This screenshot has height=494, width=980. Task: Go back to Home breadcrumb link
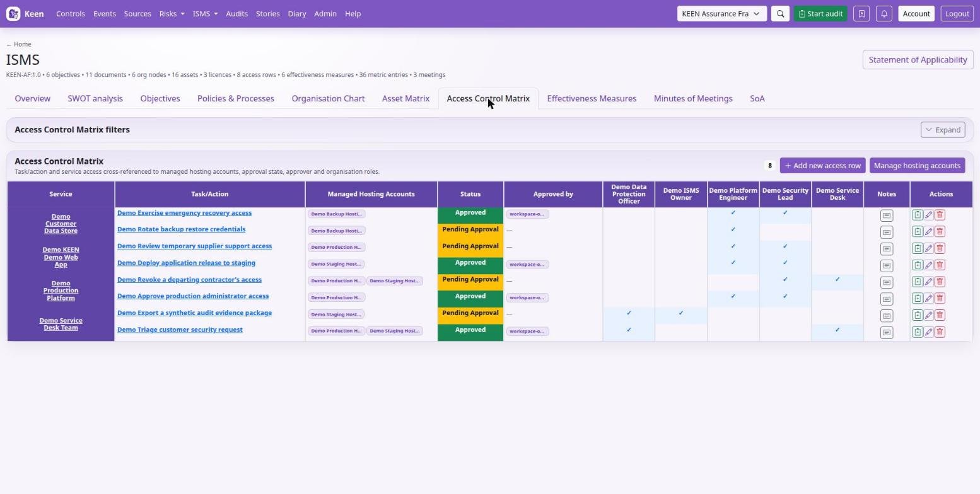tap(19, 45)
